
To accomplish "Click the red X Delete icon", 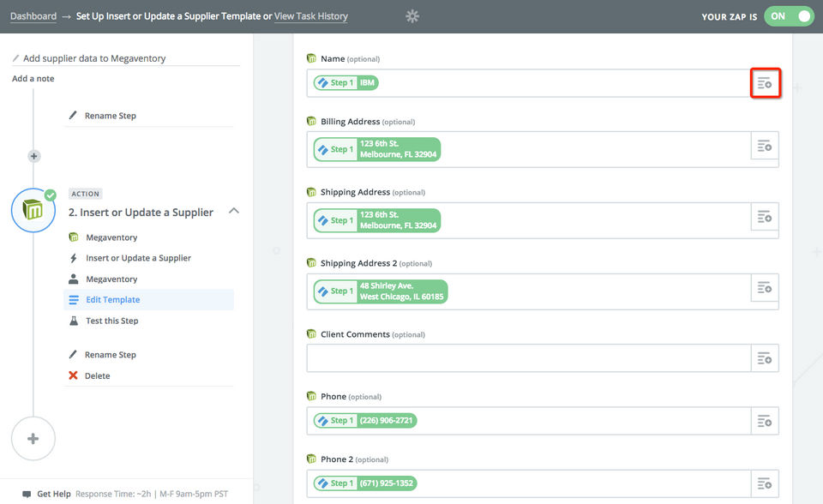I will click(74, 375).
